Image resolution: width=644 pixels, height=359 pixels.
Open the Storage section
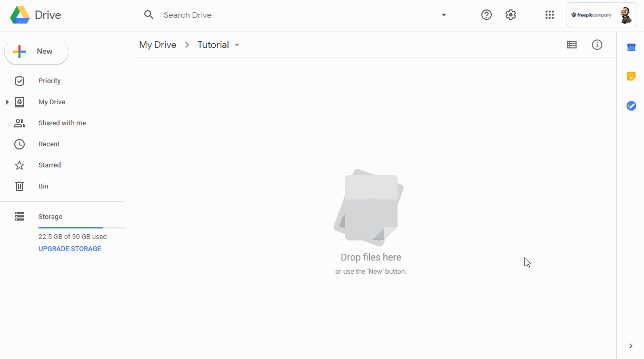(50, 217)
